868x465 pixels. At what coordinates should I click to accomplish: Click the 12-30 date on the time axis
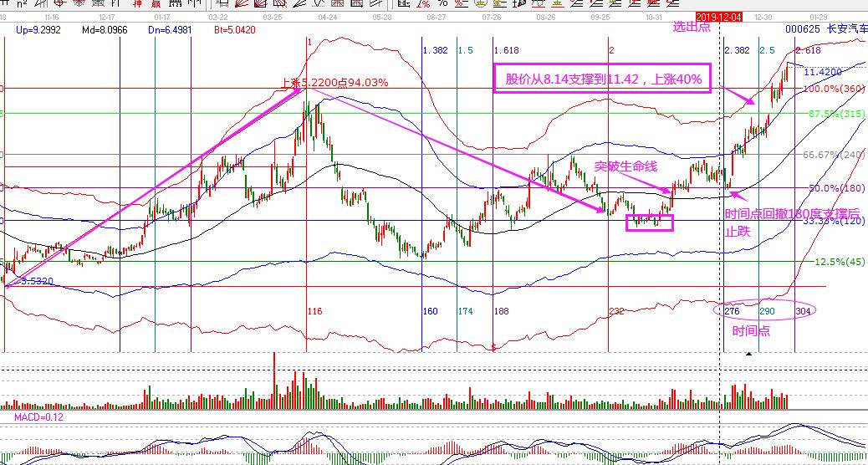click(763, 16)
